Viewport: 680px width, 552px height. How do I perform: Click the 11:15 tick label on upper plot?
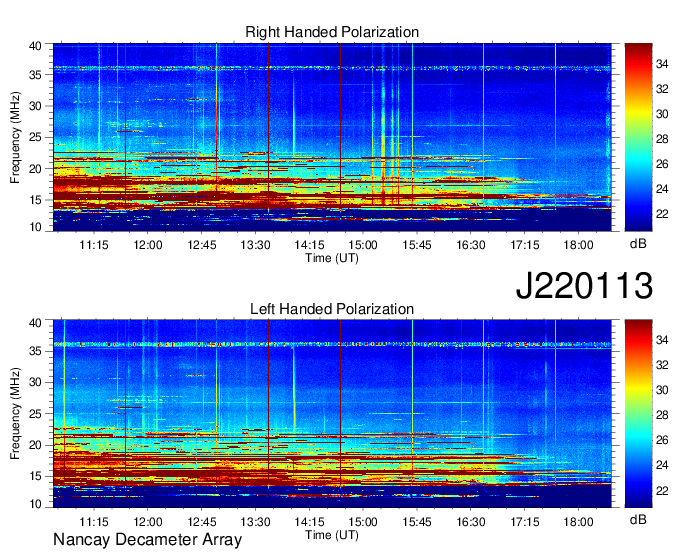tap(94, 245)
